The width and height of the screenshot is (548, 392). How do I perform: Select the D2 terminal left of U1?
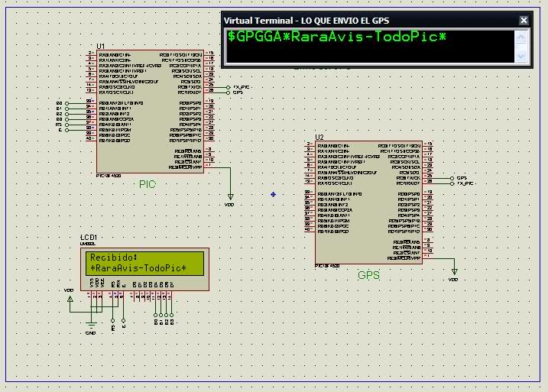[x=63, y=114]
